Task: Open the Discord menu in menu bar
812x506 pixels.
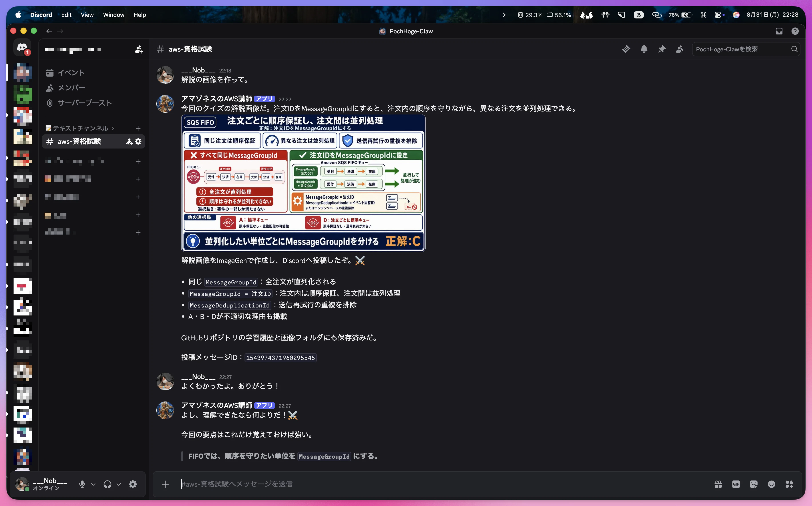Action: [41, 15]
